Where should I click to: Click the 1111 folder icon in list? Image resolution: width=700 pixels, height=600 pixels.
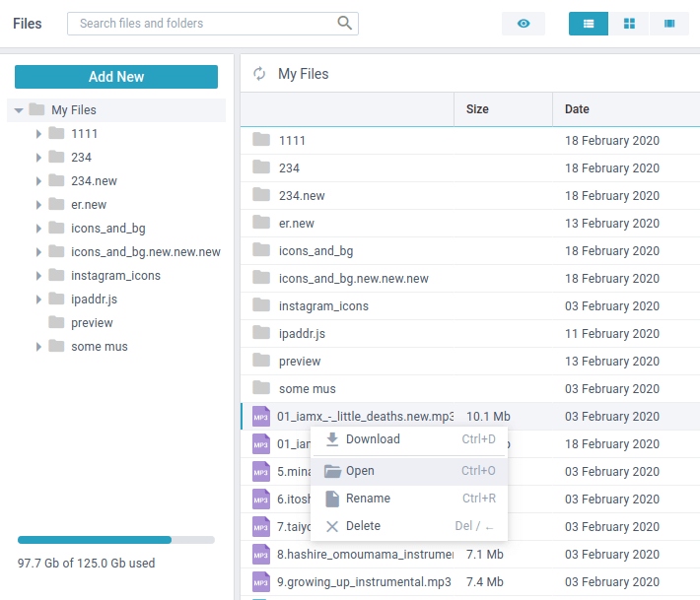pos(261,140)
